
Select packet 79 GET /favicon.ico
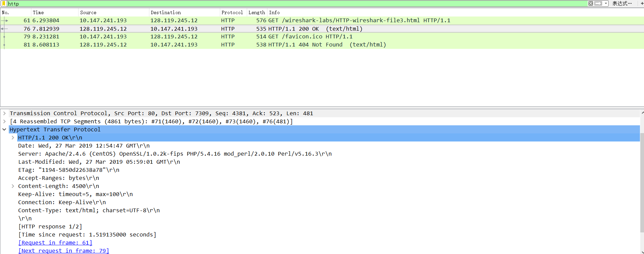pos(322,37)
